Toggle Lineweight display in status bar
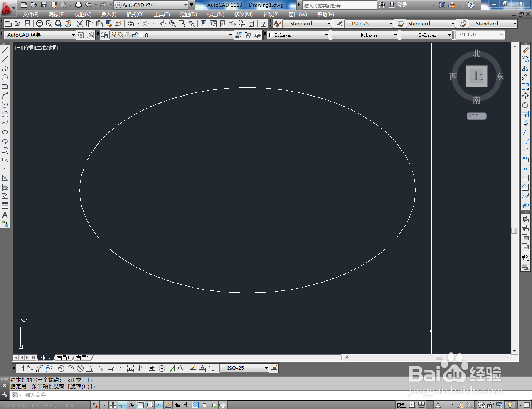532x409 pixels. point(186,405)
